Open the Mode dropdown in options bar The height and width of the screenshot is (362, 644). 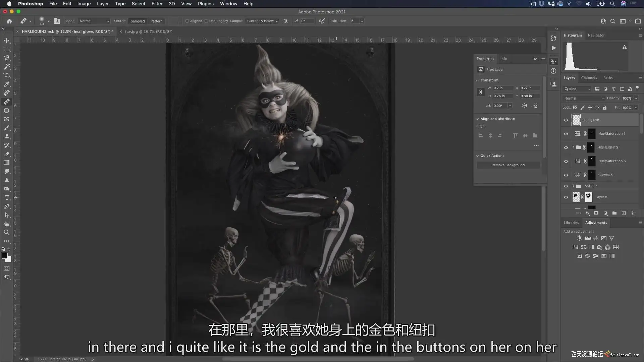point(94,21)
